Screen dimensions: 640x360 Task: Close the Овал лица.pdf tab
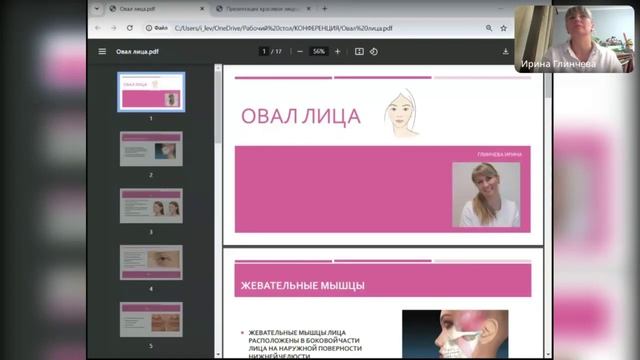click(x=202, y=8)
